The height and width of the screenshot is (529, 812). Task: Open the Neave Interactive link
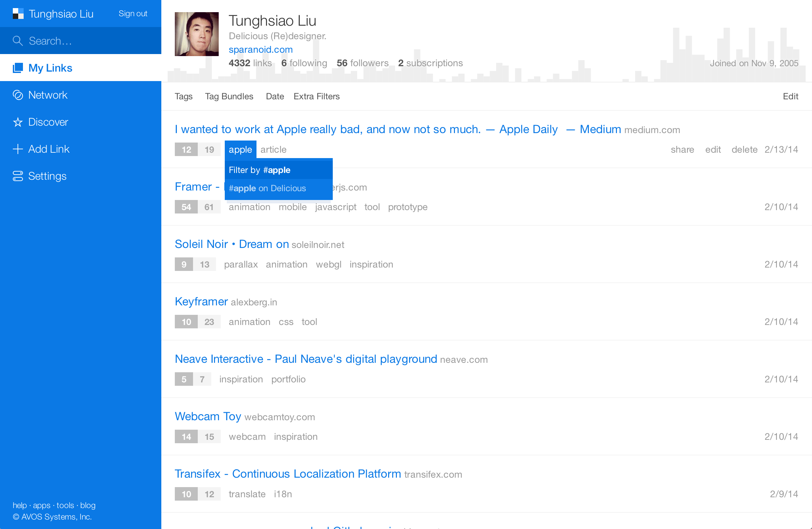click(306, 359)
